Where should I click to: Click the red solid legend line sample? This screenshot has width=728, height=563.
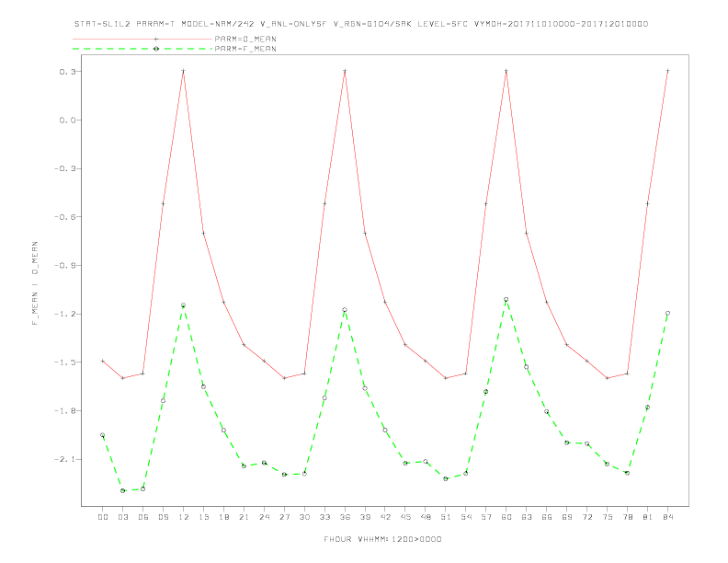[x=142, y=39]
